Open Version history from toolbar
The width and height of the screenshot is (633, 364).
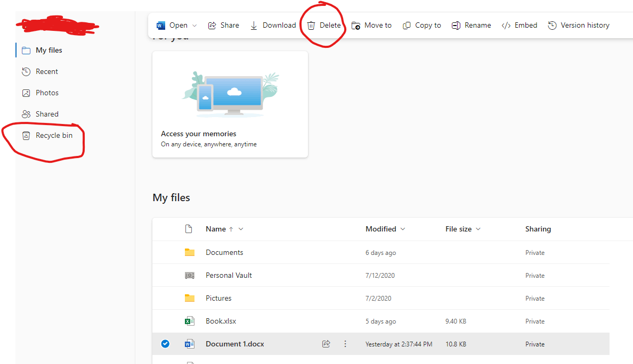[x=579, y=26]
